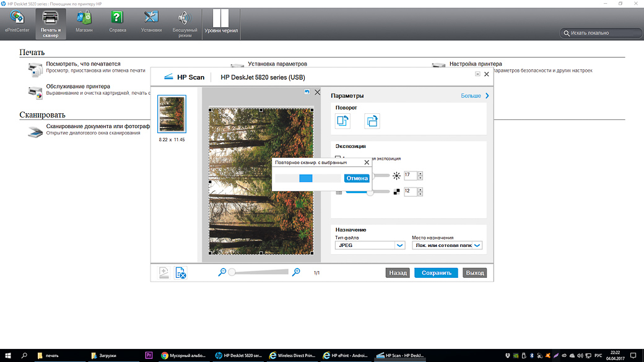Open Adobe Premiere from the taskbar
The height and width of the screenshot is (362, 644).
click(x=149, y=355)
